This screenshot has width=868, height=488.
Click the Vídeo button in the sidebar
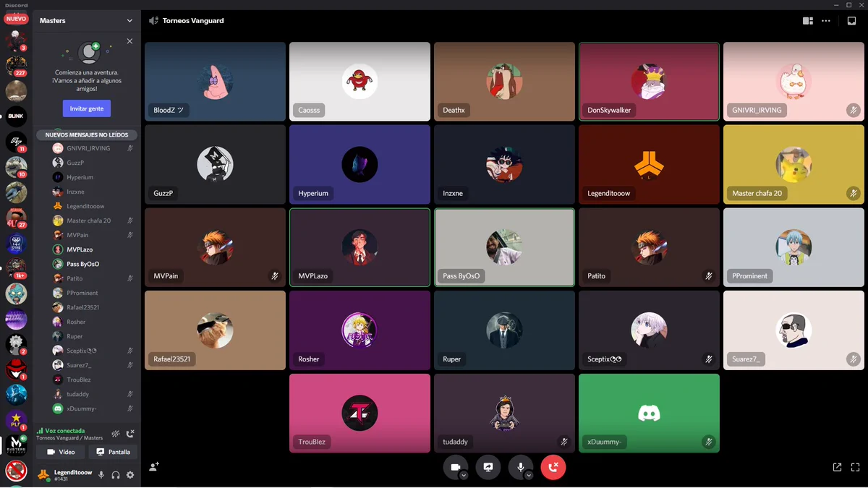61,452
